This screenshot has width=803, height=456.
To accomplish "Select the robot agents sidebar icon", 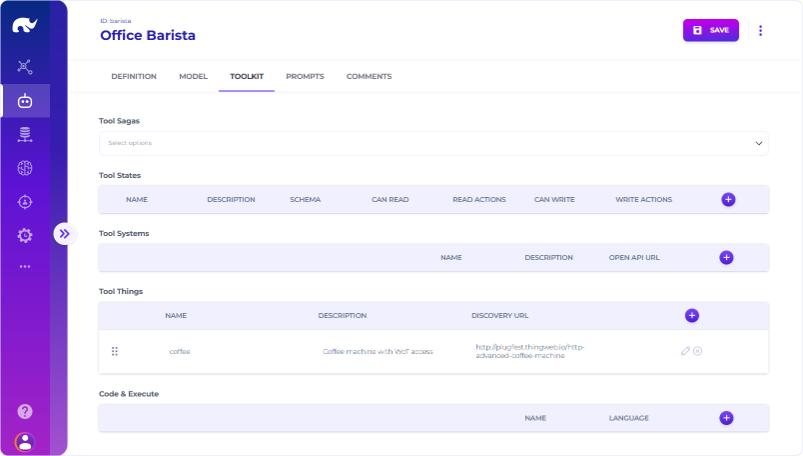I will (25, 101).
